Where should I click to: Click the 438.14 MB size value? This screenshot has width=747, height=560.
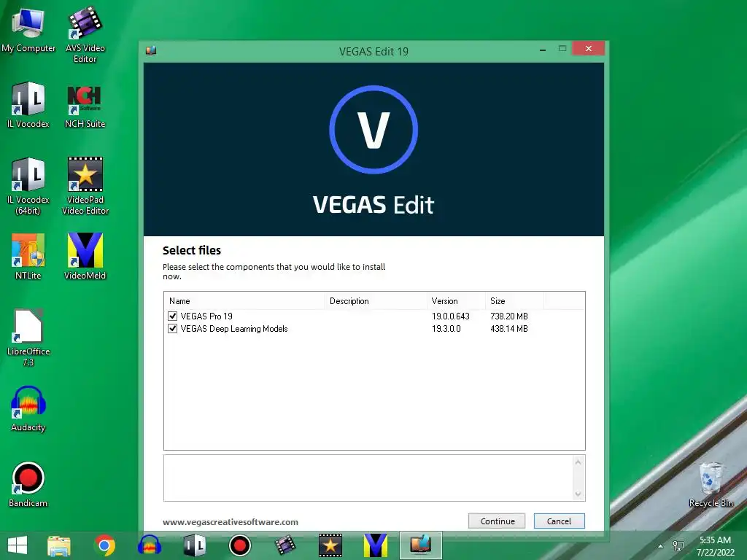509,329
